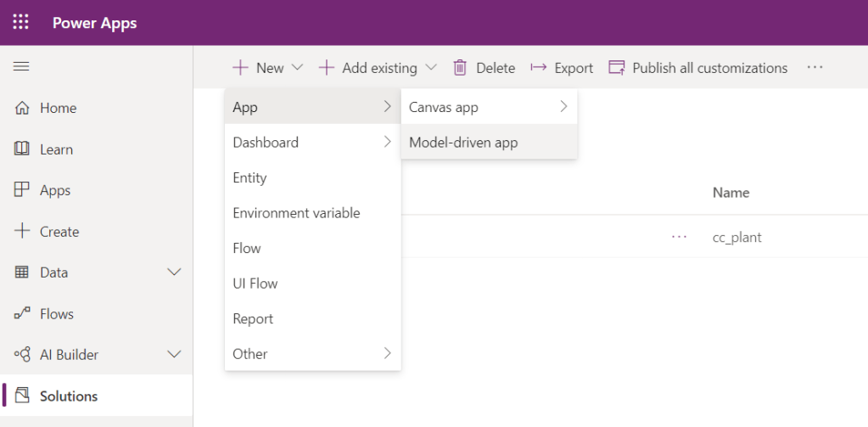Open the app launcher waffle icon
Image resolution: width=868 pixels, height=427 pixels.
click(21, 23)
